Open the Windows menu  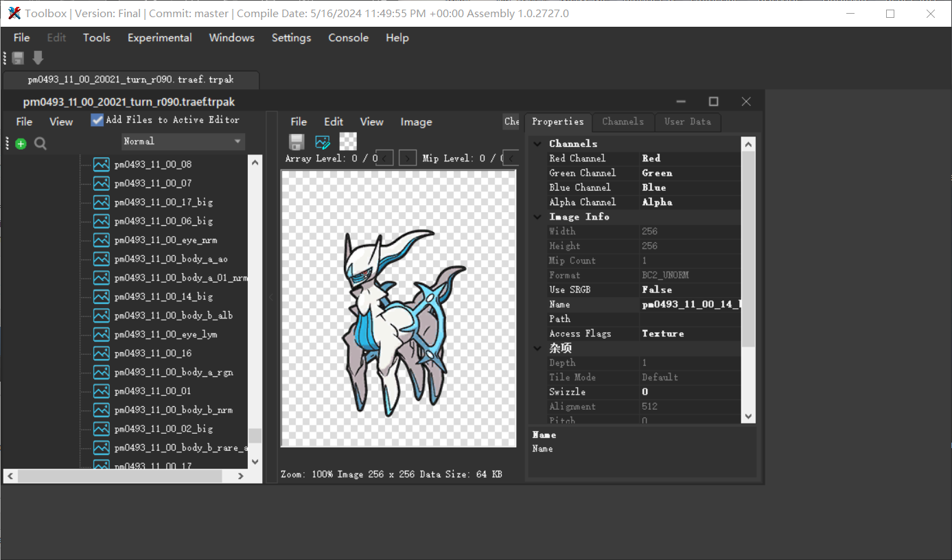click(x=232, y=38)
